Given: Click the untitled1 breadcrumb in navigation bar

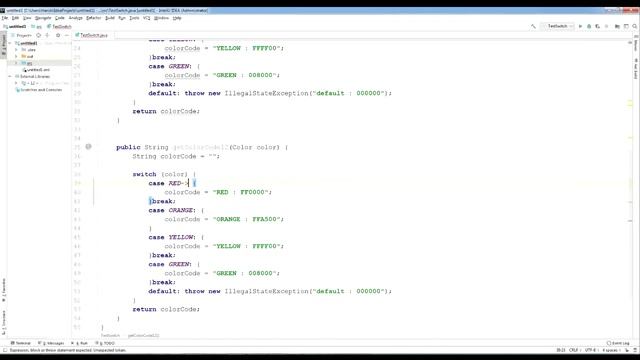Looking at the screenshot, I should [x=15, y=27].
